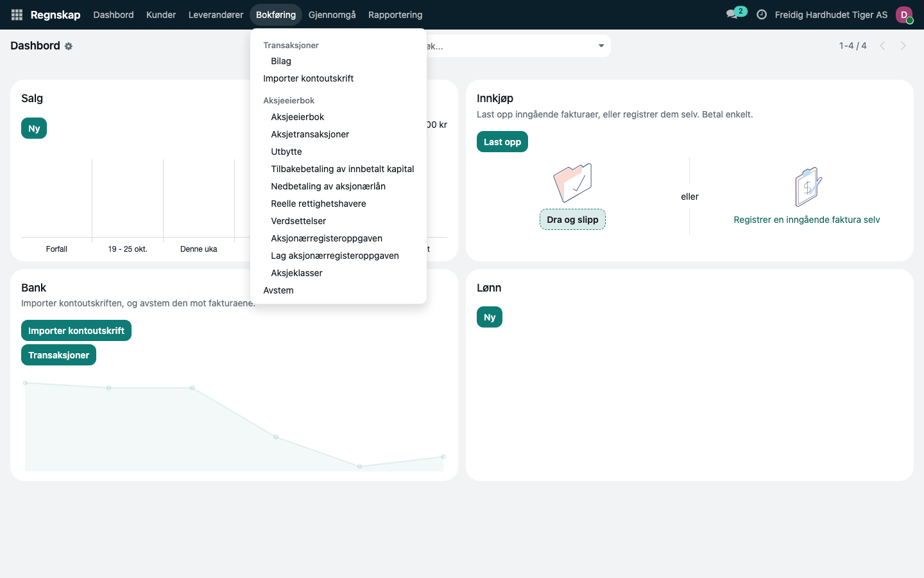This screenshot has width=924, height=578.
Task: Select Aksjonærregisteroppgaven
Action: (339, 238)
